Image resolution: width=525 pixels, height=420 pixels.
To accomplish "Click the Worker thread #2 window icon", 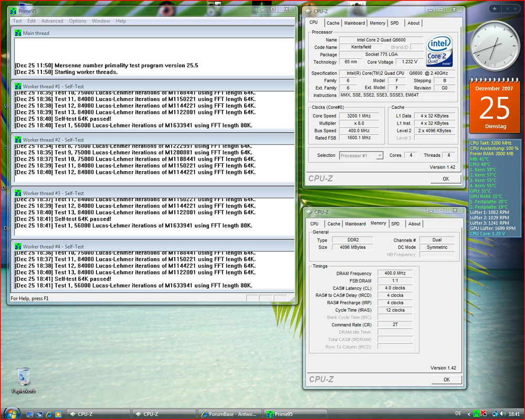I will point(18,140).
